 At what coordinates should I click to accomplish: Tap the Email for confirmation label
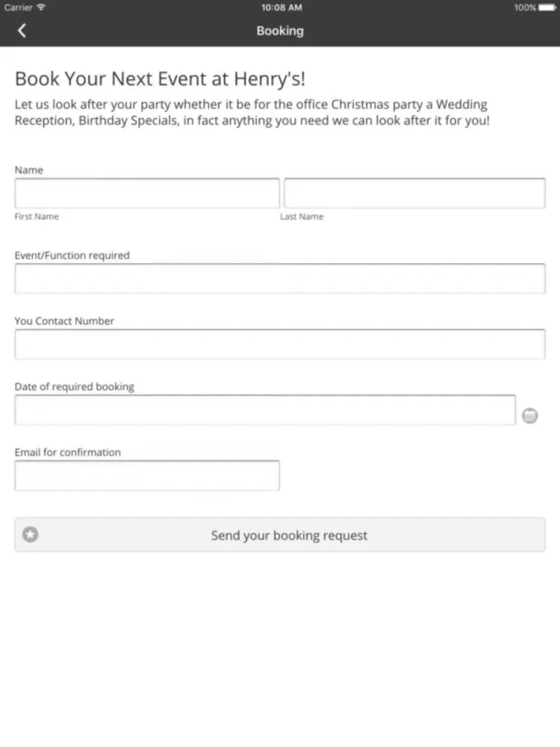point(68,452)
